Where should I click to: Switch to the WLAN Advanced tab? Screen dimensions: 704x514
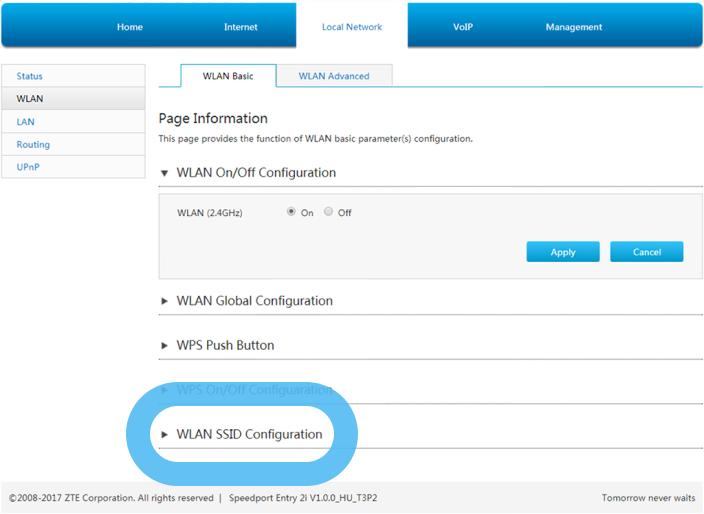[x=334, y=76]
